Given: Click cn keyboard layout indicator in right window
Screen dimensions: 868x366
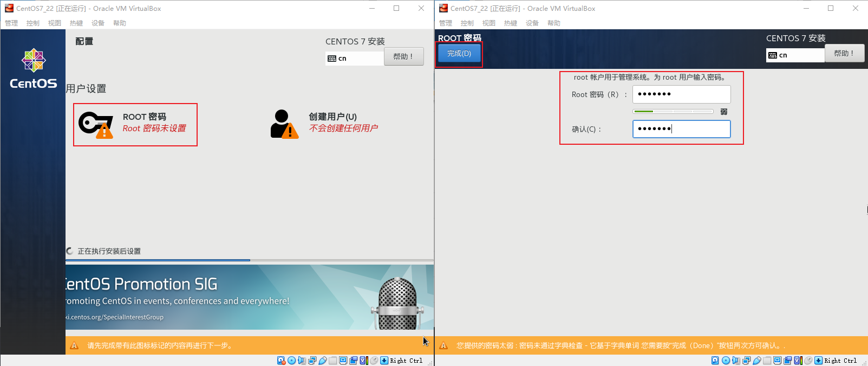Looking at the screenshot, I should coord(795,55).
